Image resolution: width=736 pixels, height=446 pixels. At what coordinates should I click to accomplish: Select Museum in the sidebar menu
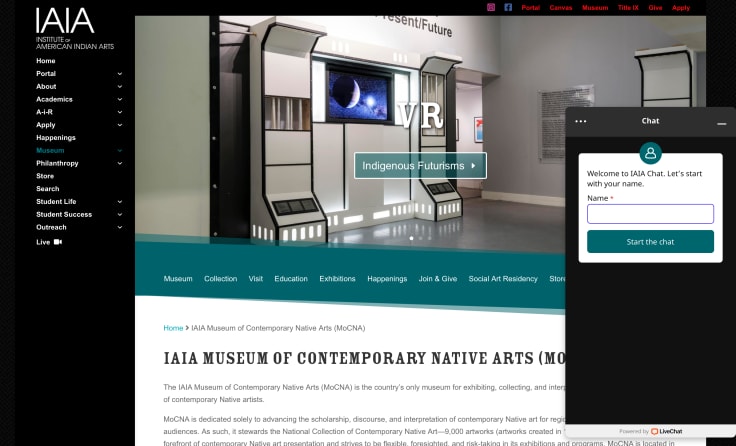(50, 150)
